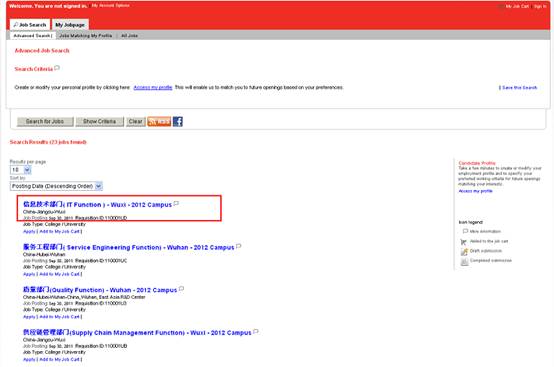Click the Candidate Profile sidebar heading
Image resolution: width=554 pixels, height=367 pixels.
[477, 163]
